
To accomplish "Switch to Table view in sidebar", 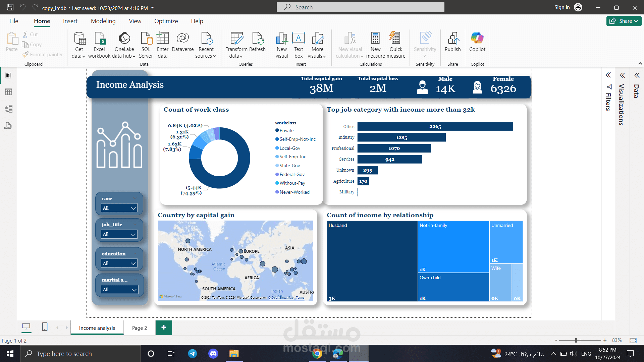I will (8, 92).
